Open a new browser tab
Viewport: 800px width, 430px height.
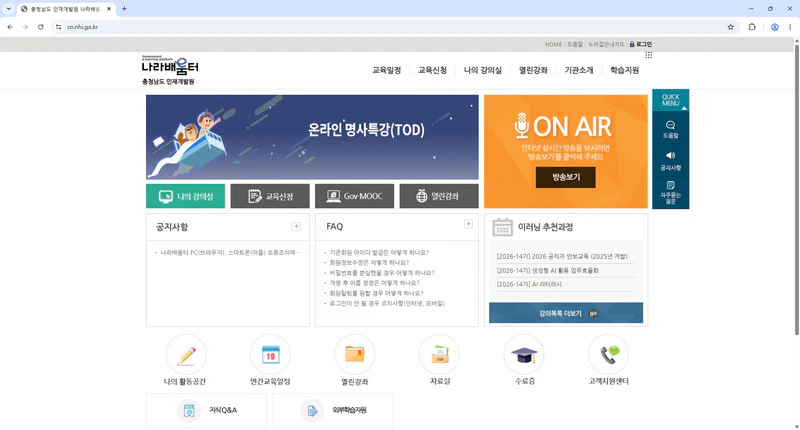tap(124, 9)
